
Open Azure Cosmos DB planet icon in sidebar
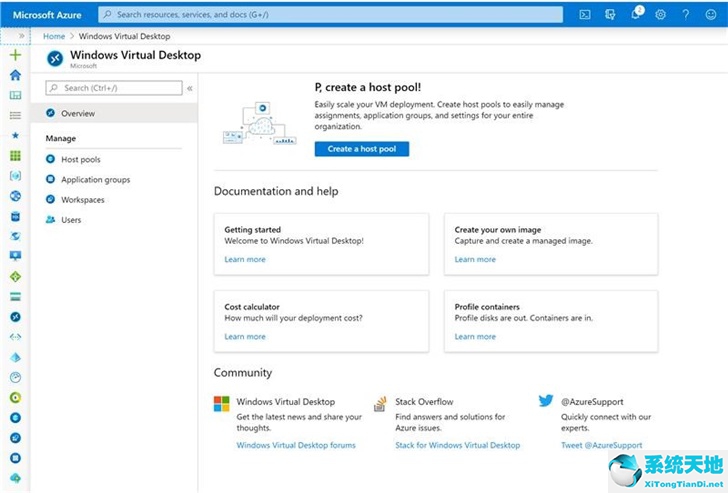(x=15, y=236)
